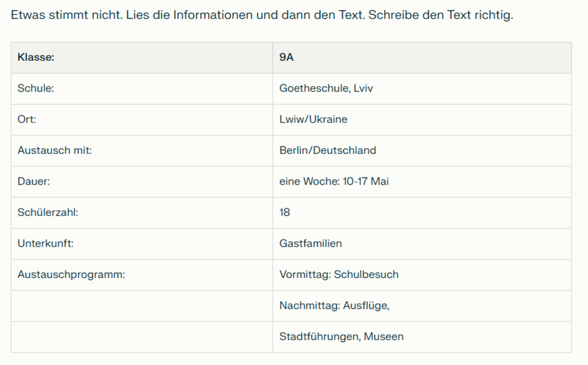Select the Schülerzahl label cell
The height and width of the screenshot is (365, 588).
click(142, 213)
